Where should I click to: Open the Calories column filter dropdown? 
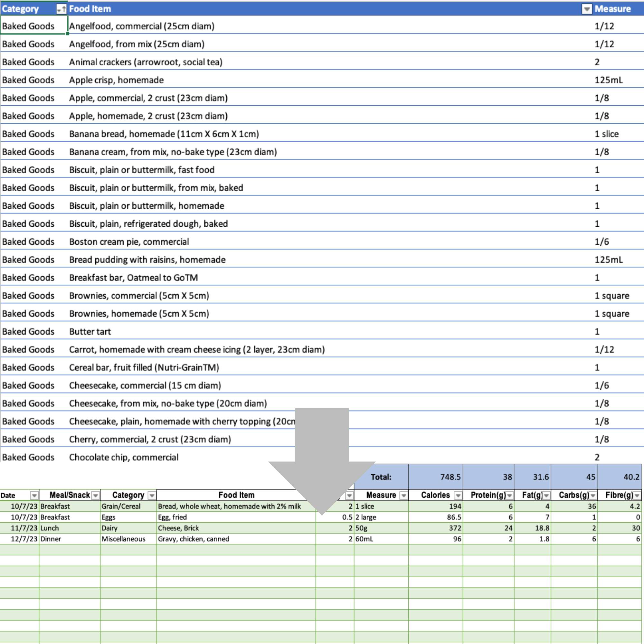458,495
